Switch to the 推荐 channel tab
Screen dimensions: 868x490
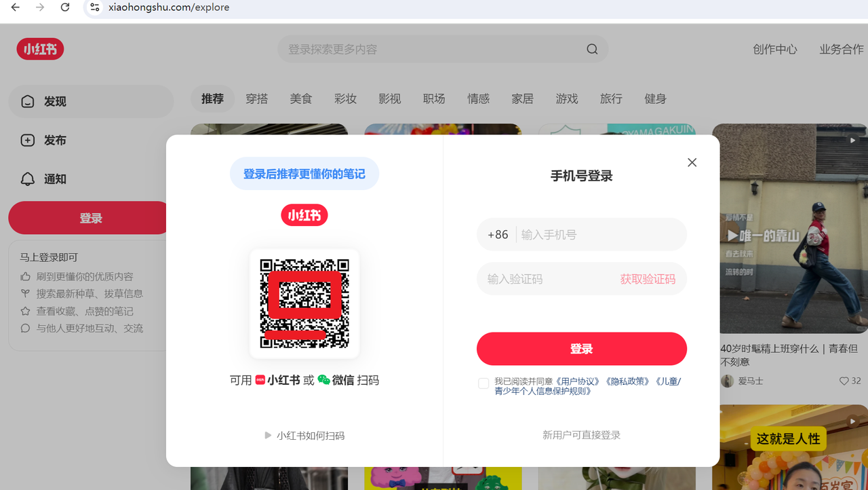[x=212, y=98]
